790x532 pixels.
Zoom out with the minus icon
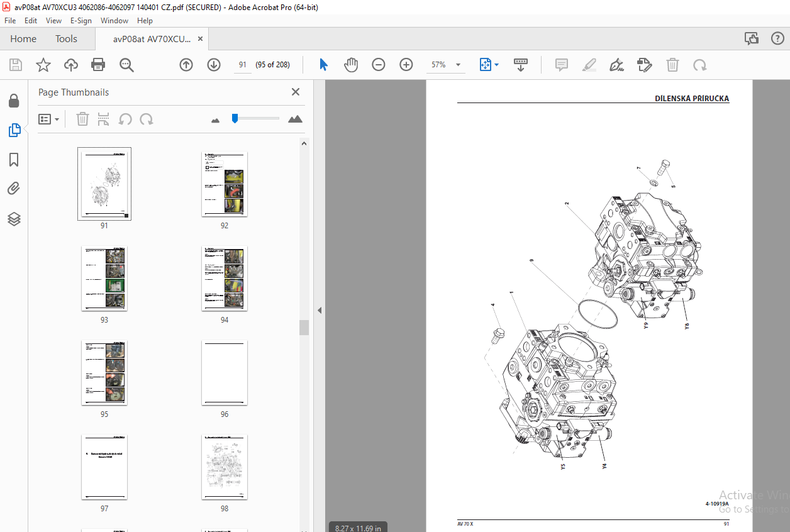379,65
